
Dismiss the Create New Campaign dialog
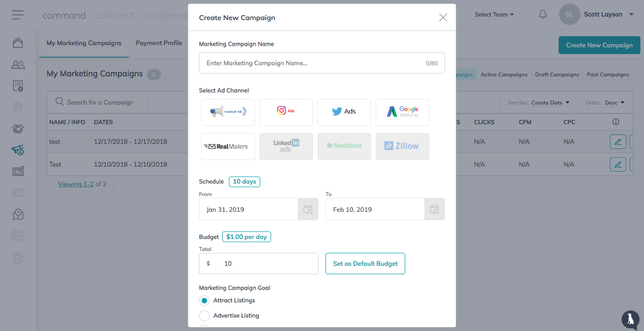coord(443,17)
